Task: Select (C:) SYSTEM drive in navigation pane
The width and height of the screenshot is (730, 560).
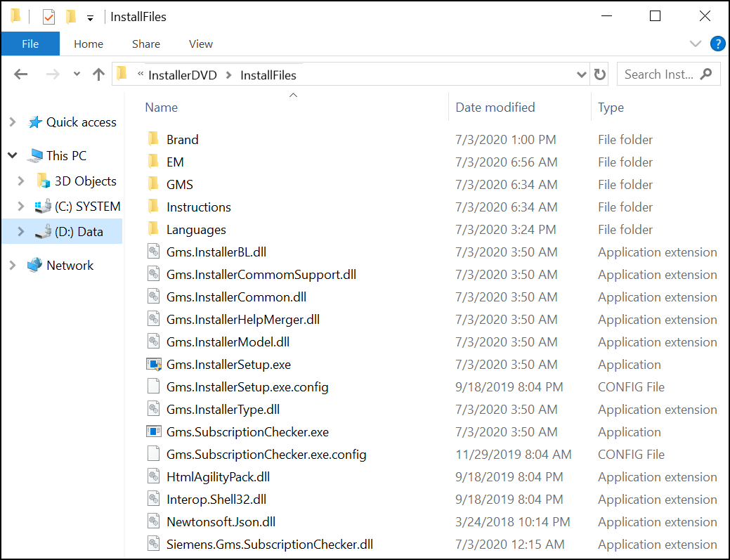Action: pos(87,207)
